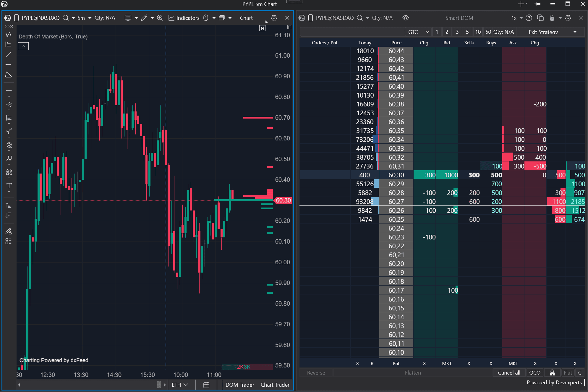Select the drawing pencil tool
Image resolution: width=588 pixels, height=392 pixels.
144,18
